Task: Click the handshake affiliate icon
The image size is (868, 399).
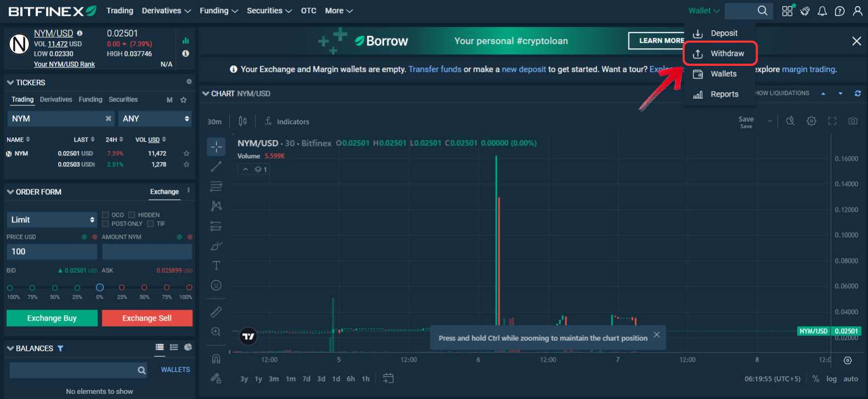Action: click(x=805, y=11)
